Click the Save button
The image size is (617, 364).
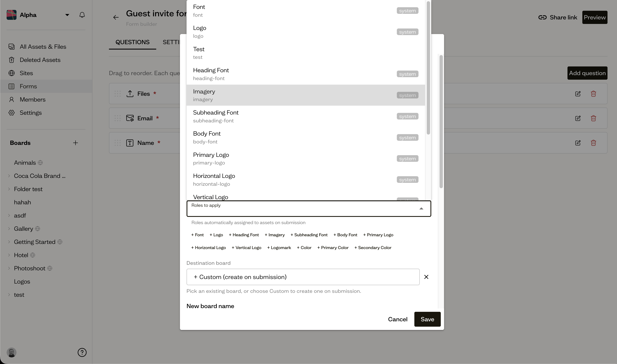pos(427,319)
